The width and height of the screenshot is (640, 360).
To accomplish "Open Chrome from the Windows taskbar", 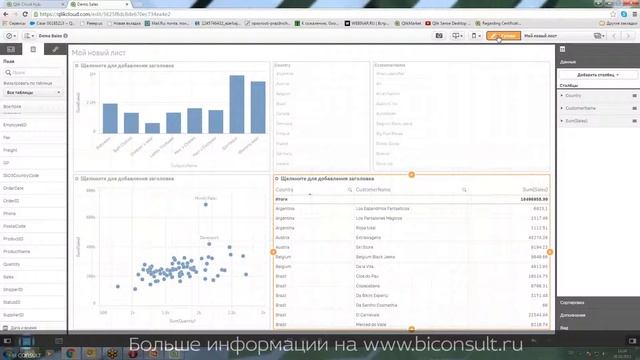I will [70, 353].
